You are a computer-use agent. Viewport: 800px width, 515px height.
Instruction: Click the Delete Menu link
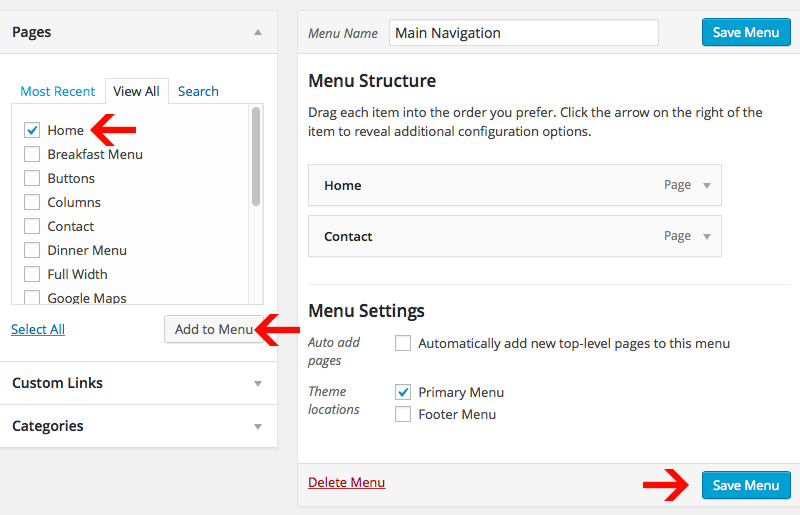[x=346, y=482]
